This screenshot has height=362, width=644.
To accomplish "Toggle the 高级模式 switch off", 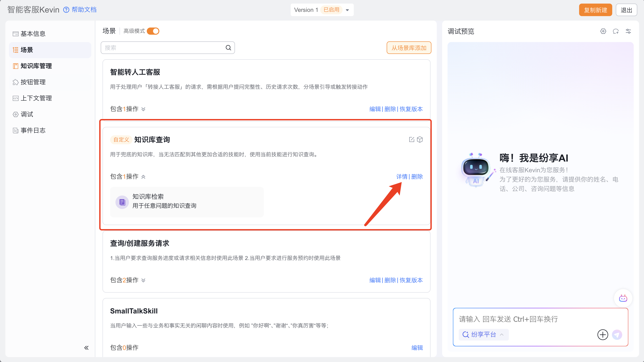I will (153, 31).
